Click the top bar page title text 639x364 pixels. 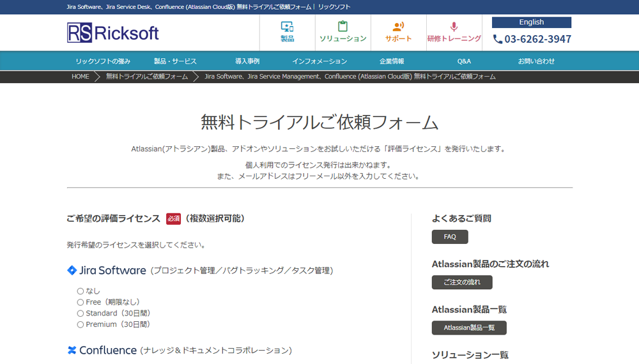(x=209, y=7)
